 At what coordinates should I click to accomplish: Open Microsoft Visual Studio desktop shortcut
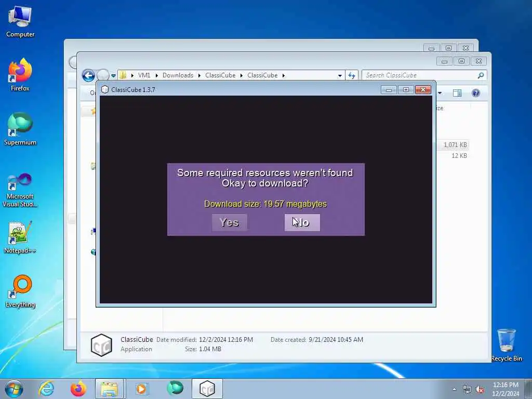[20, 190]
